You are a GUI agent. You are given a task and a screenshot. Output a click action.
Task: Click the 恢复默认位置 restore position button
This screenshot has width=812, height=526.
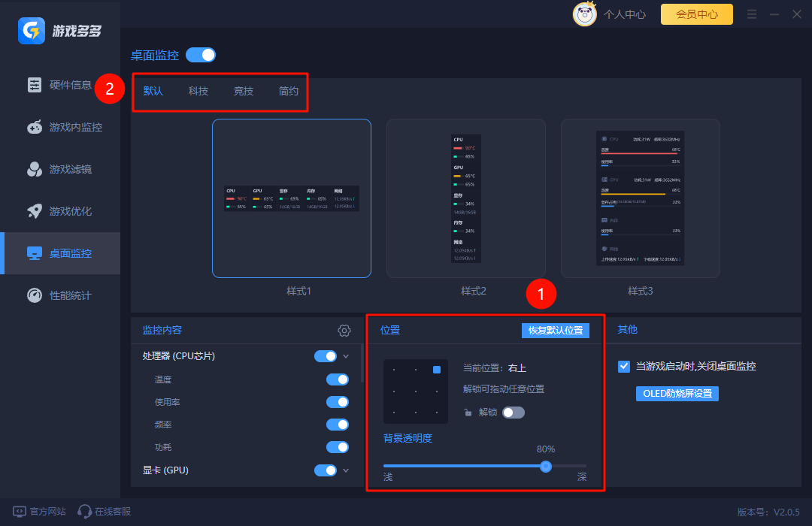556,330
